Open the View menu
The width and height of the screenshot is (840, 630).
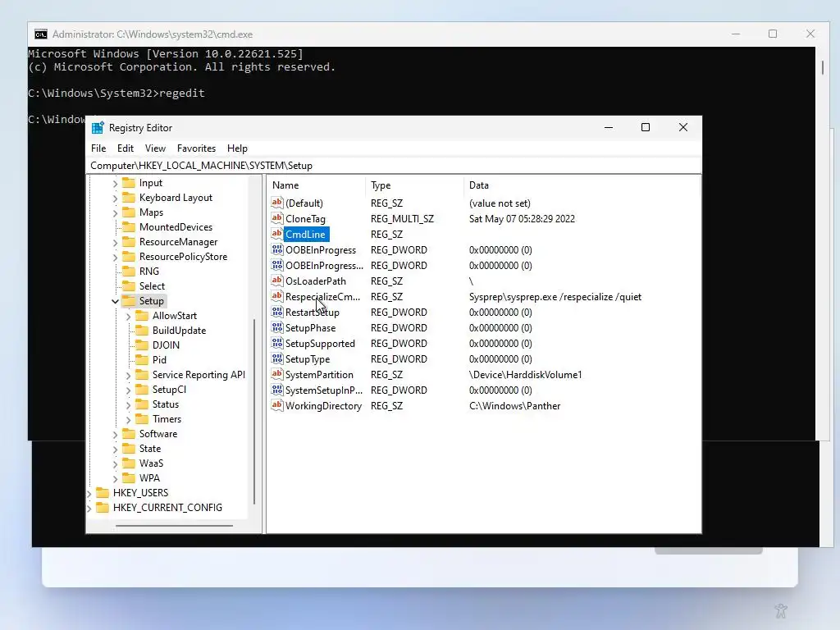point(155,148)
